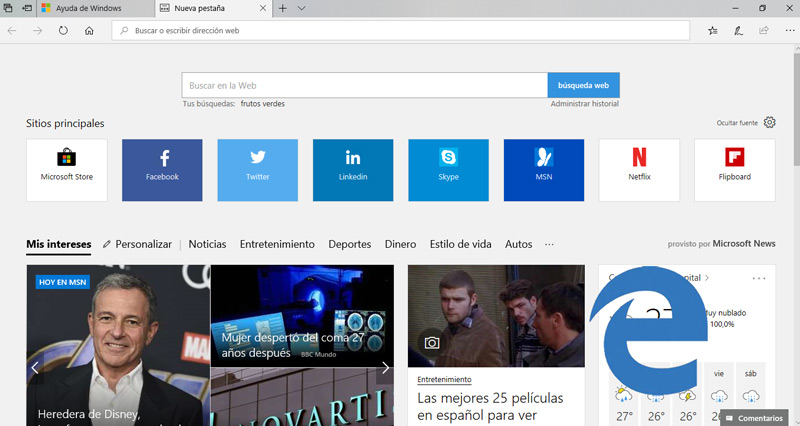Image resolution: width=800 pixels, height=426 pixels.
Task: Show next carousel story arrow
Action: pos(385,367)
